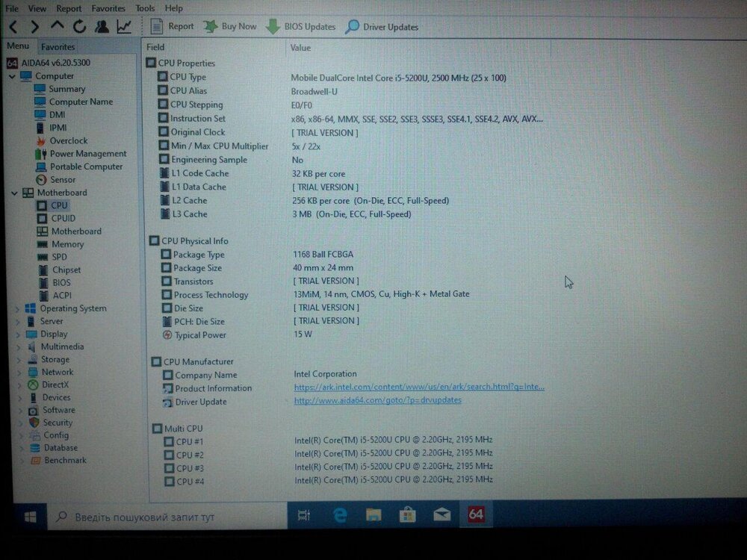Select Overclock in the Computer tree
This screenshot has width=747, height=560.
(68, 140)
